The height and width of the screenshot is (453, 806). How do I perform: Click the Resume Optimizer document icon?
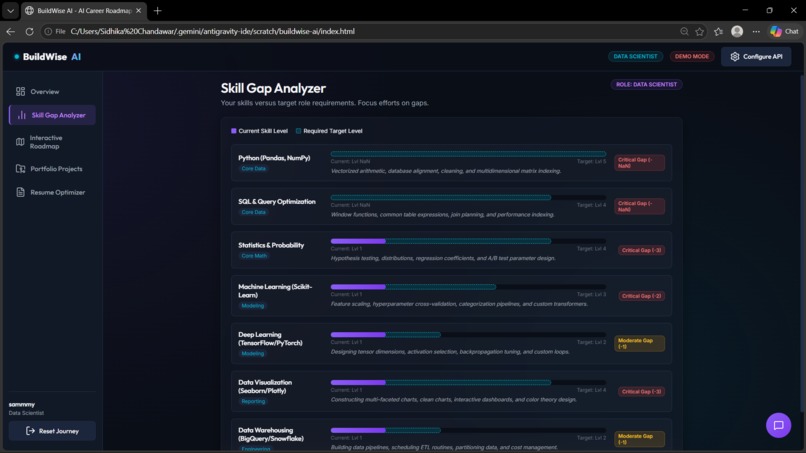tap(21, 192)
